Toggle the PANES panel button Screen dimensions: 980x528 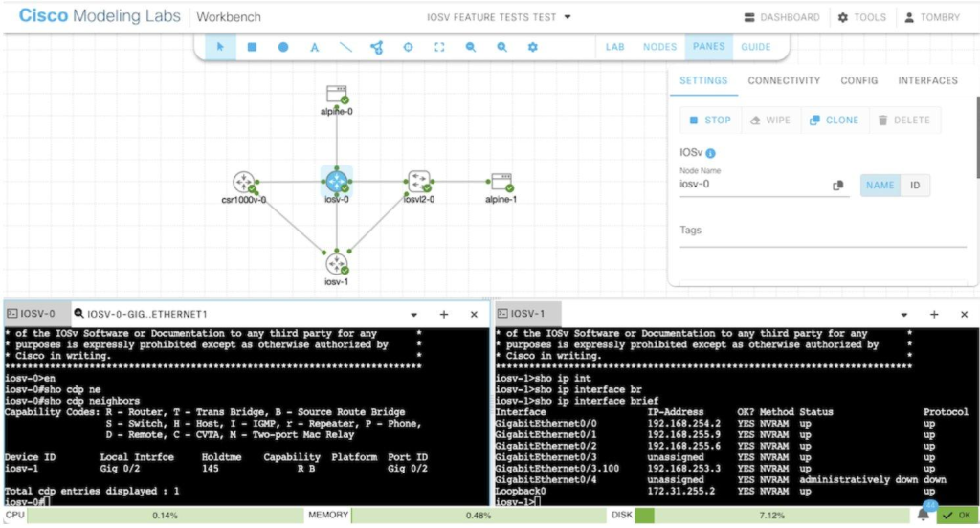point(709,47)
